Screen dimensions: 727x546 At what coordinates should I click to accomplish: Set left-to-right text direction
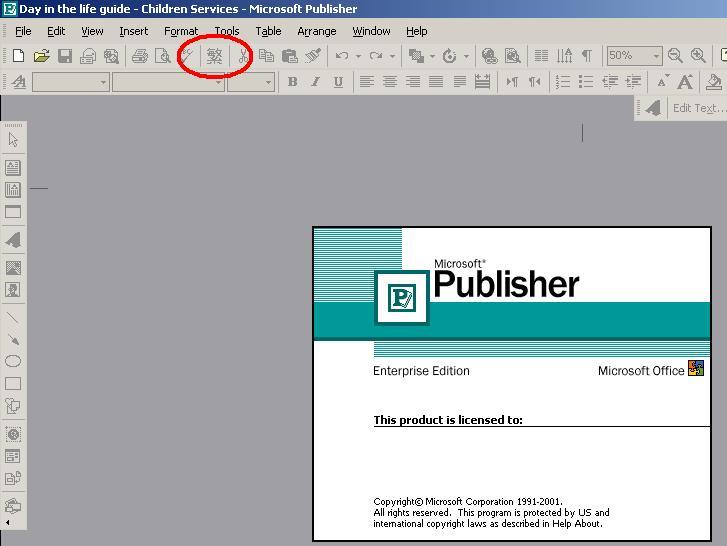[x=512, y=82]
